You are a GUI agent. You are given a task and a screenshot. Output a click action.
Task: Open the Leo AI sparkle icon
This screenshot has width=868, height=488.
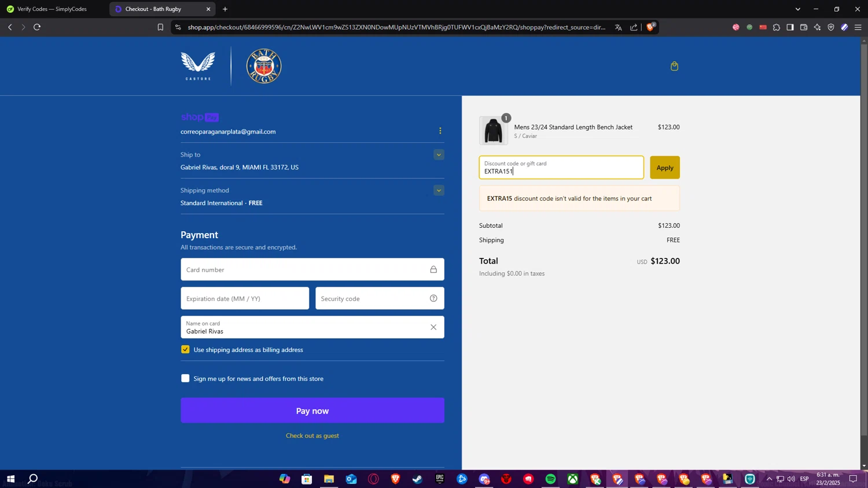817,27
